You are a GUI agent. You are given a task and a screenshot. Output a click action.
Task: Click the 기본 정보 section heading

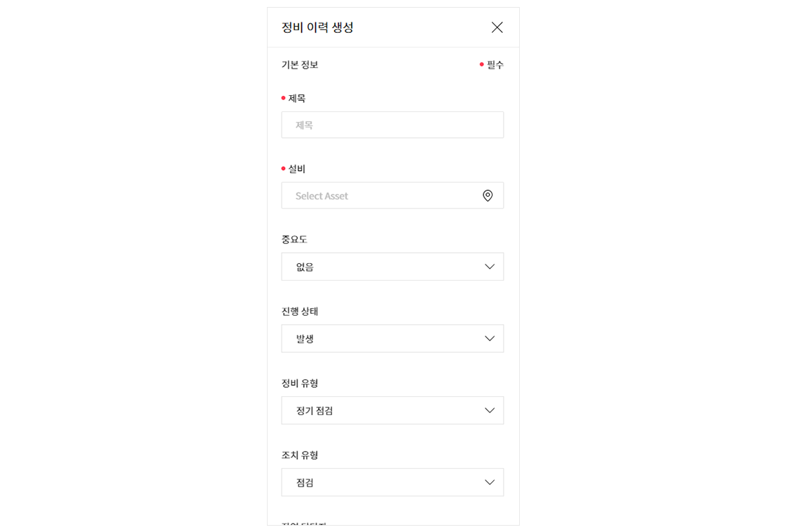click(300, 64)
